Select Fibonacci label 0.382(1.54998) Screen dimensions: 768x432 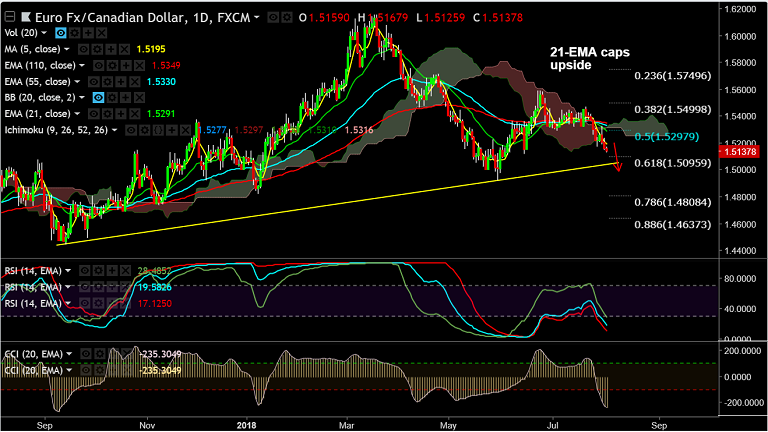[x=672, y=109]
